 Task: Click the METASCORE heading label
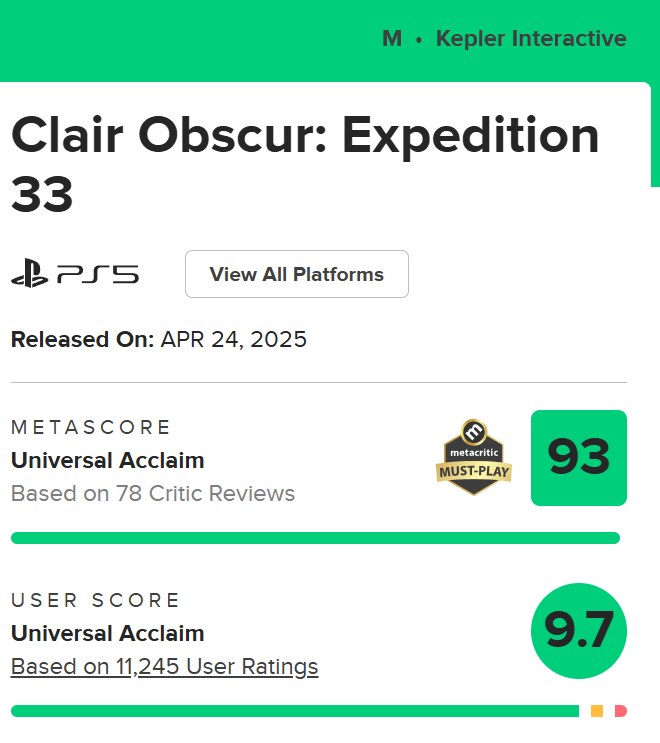(91, 427)
